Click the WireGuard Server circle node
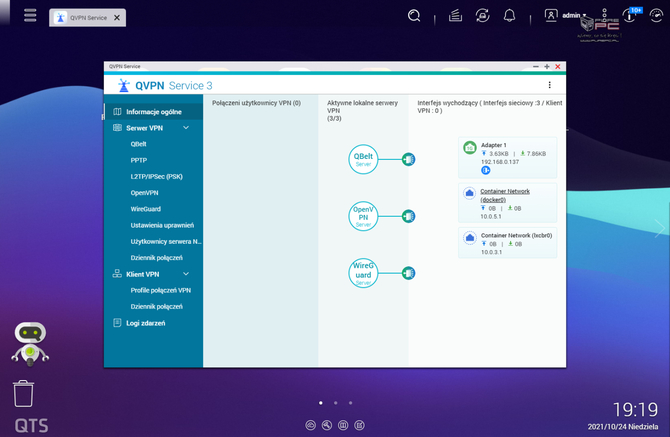Viewport: 670px width, 437px height. [363, 273]
